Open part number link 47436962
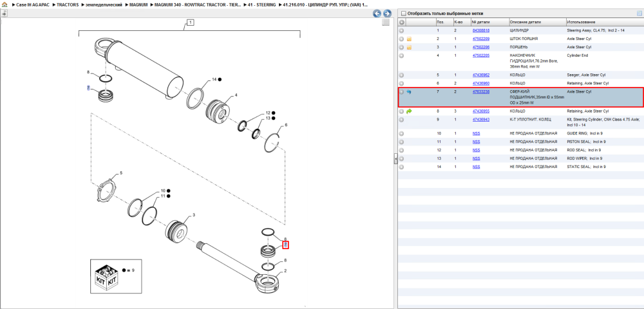Viewport: 644px width, 309px height. tap(481, 75)
